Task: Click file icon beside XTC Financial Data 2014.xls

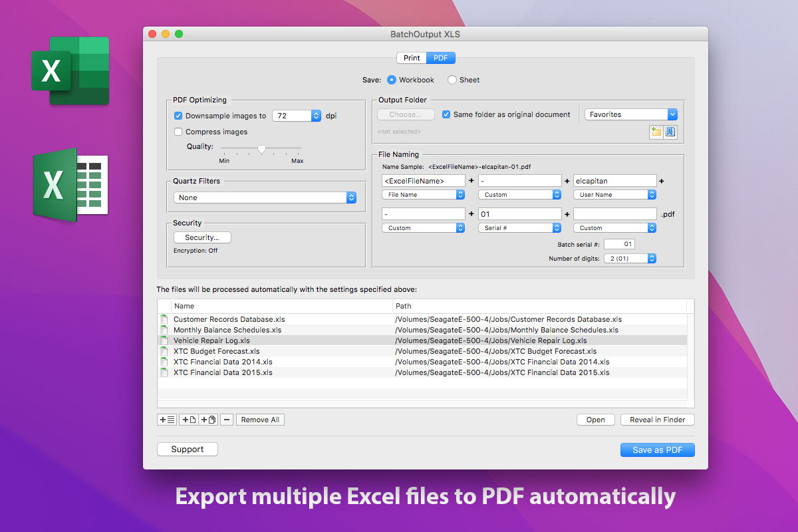Action: click(x=164, y=362)
